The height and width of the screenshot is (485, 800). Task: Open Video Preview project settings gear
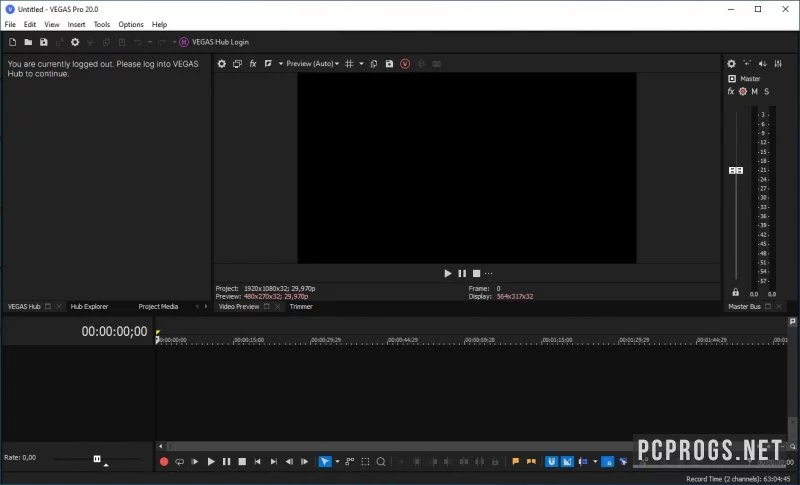coord(221,64)
